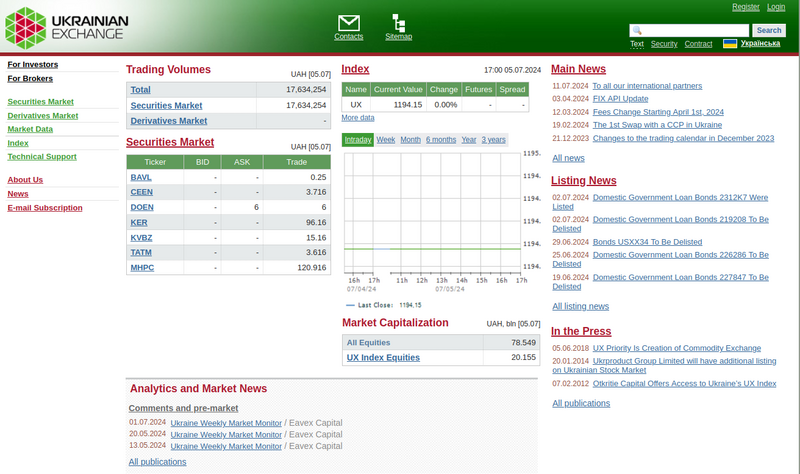The width and height of the screenshot is (800, 474).
Task: Click All listing news link
Action: (581, 307)
